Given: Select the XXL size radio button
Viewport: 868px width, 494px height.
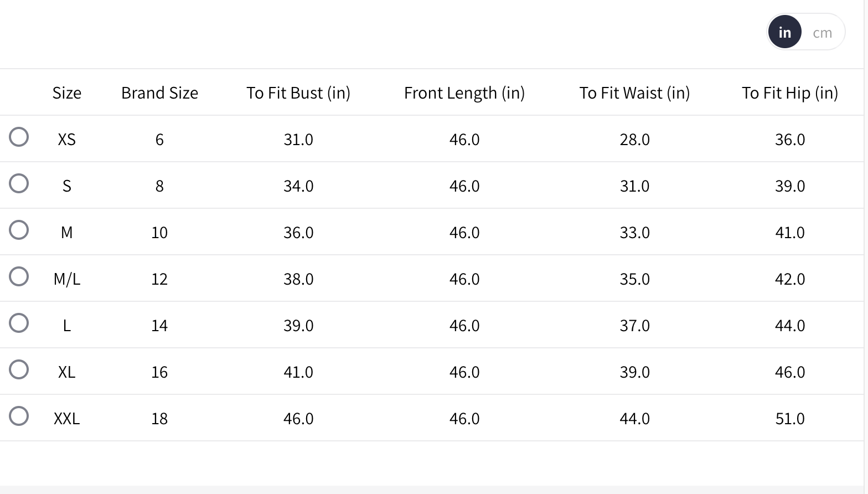Looking at the screenshot, I should point(19,416).
